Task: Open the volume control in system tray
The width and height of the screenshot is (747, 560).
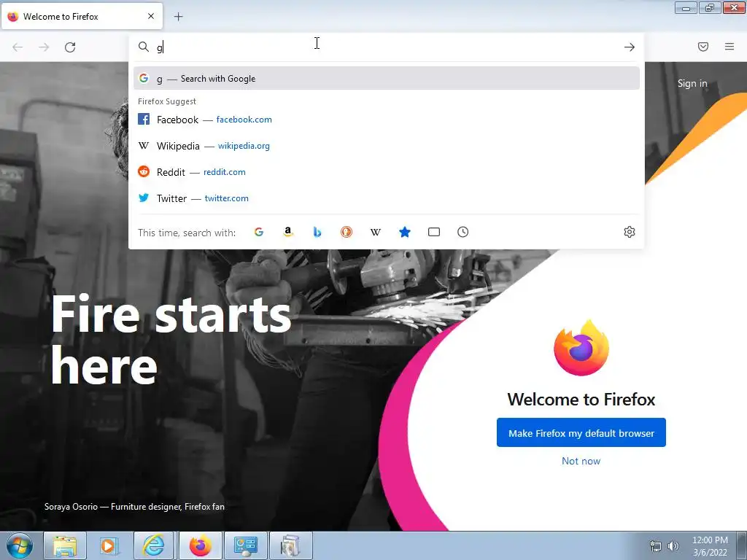Action: pos(673,546)
